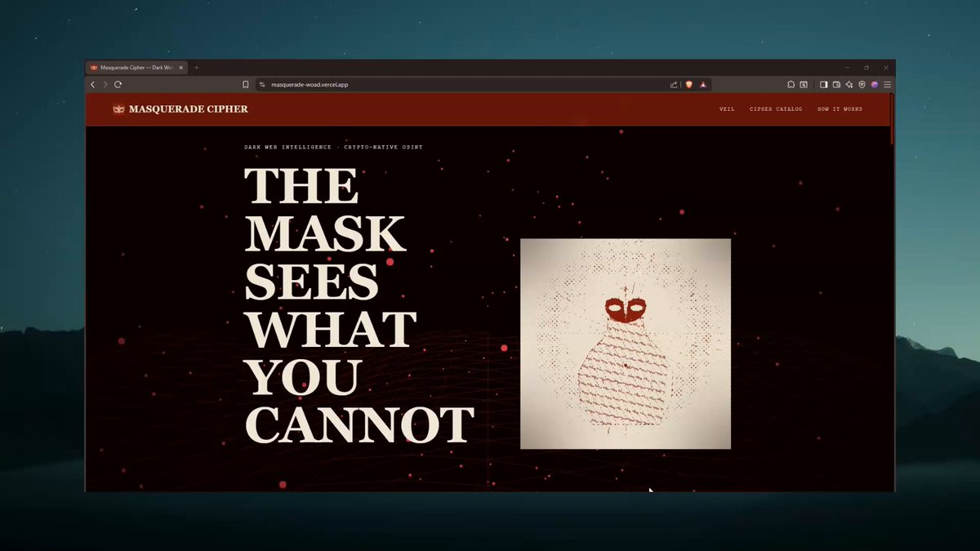Launch the Leo AI sparkle icon

coord(849,84)
